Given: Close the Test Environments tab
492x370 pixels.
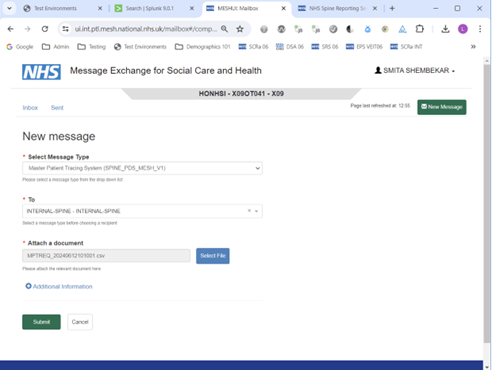Looking at the screenshot, I should pos(100,8).
